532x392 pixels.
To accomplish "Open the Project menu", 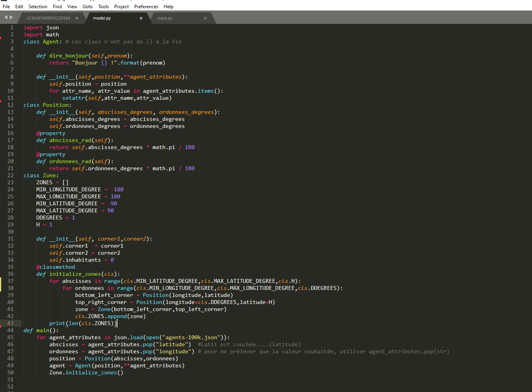I will pos(121,7).
